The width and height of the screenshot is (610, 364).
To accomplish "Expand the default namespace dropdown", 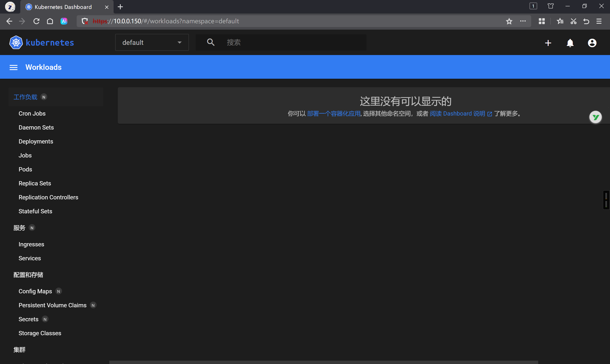I will pos(152,43).
